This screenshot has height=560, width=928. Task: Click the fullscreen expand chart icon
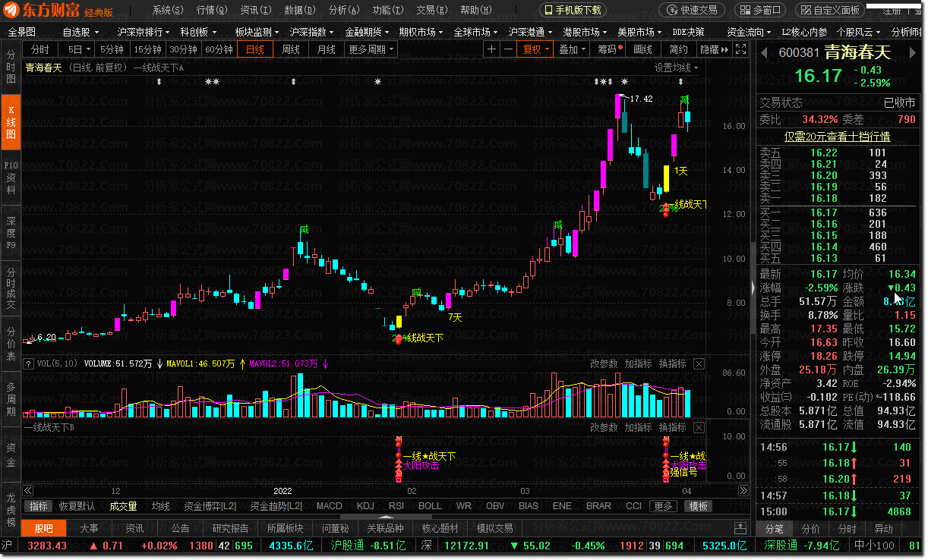pyautogui.click(x=740, y=49)
